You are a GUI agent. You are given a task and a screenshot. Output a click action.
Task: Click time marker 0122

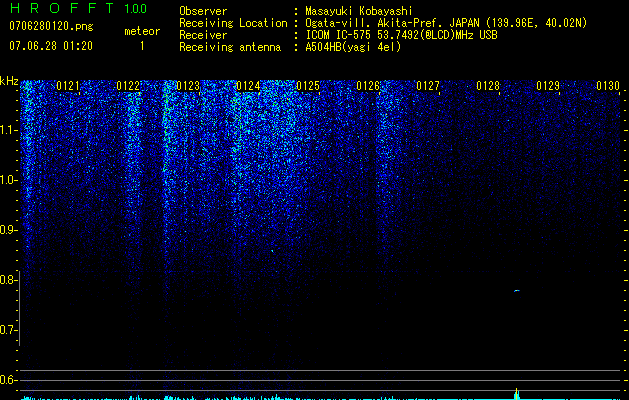pyautogui.click(x=128, y=86)
